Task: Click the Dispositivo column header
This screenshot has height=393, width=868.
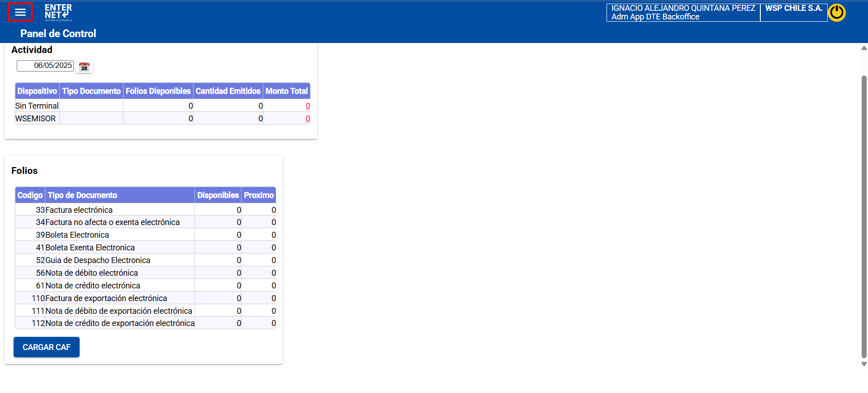Action: [37, 91]
